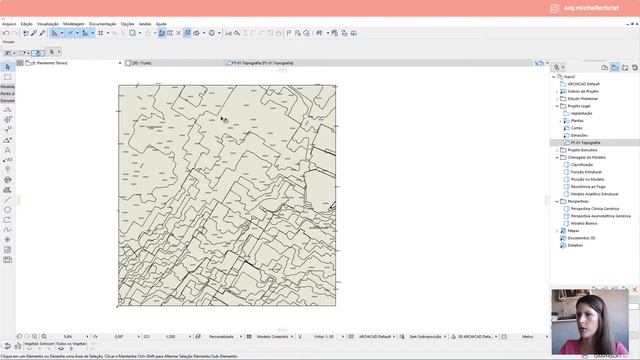Open the find and select magnifier icon

[237, 33]
